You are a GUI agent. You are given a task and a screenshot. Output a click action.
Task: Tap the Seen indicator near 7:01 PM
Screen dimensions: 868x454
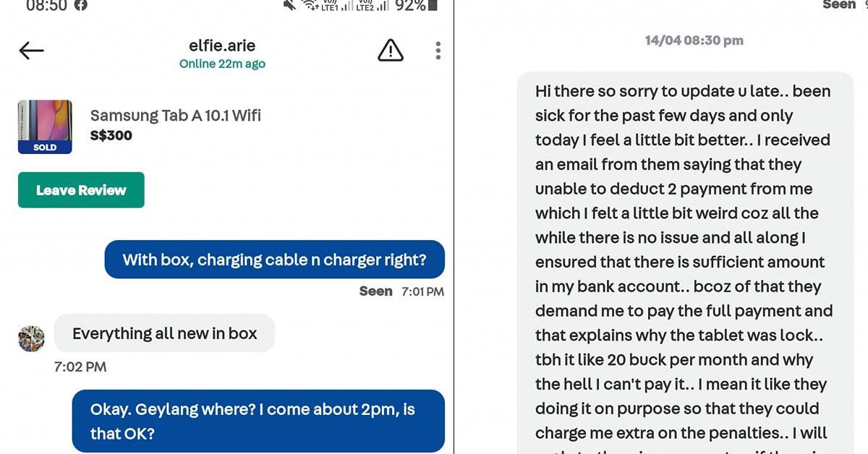click(376, 291)
